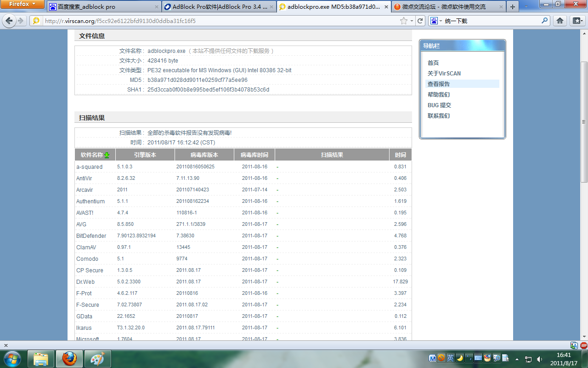Show hidden tray icons arrow
588x368 pixels.
517,359
